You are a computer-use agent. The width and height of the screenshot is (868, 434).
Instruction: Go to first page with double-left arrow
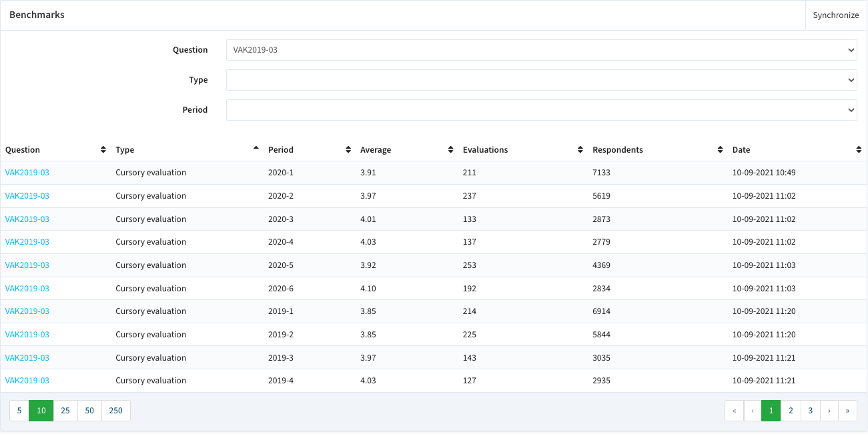click(x=734, y=411)
